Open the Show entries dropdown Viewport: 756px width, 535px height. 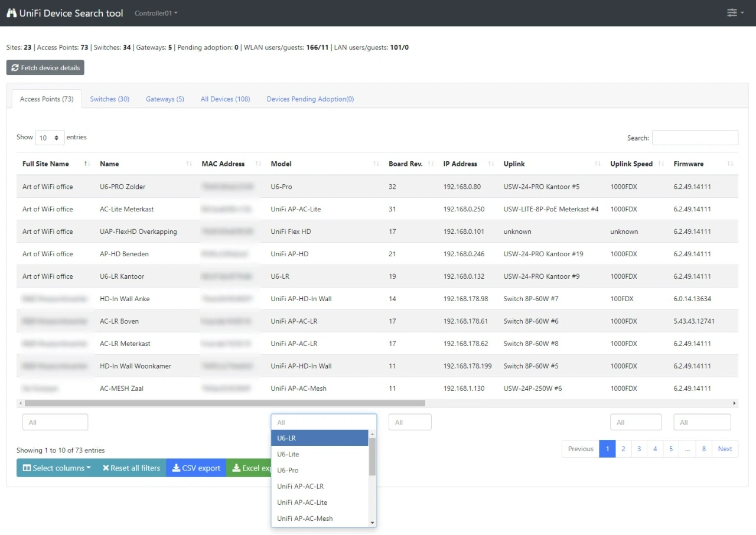(49, 137)
